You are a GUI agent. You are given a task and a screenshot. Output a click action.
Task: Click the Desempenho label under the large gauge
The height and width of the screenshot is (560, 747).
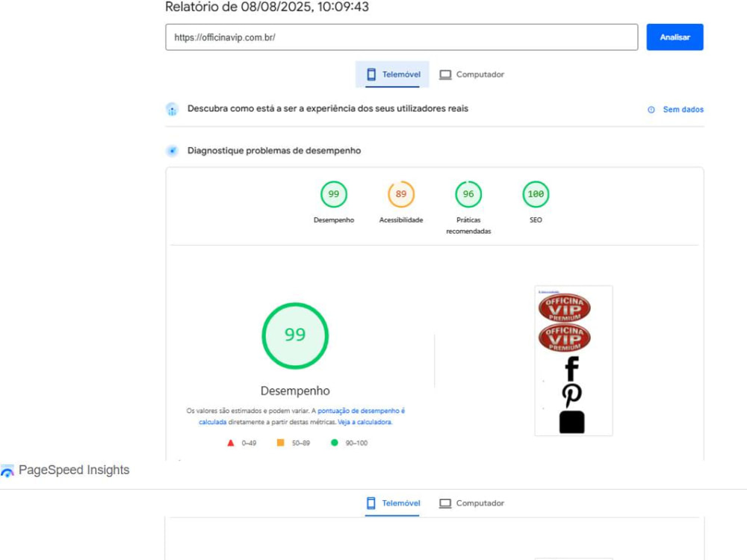(295, 391)
